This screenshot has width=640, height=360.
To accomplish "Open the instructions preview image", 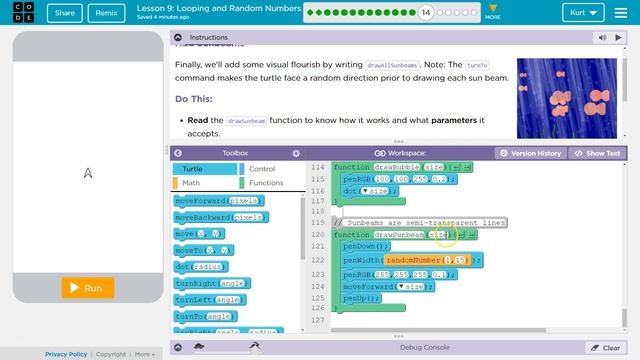I will click(567, 98).
